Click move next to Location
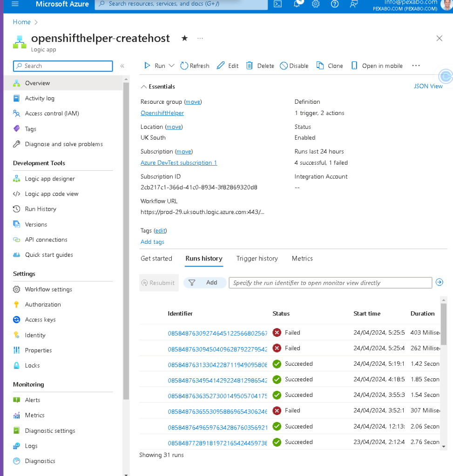 [x=174, y=127]
